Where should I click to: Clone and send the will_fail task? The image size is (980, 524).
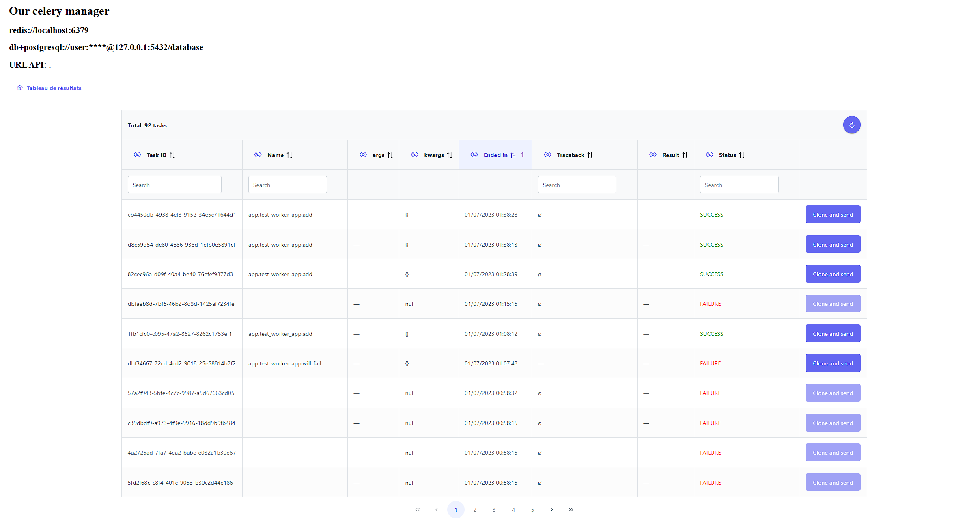(832, 363)
